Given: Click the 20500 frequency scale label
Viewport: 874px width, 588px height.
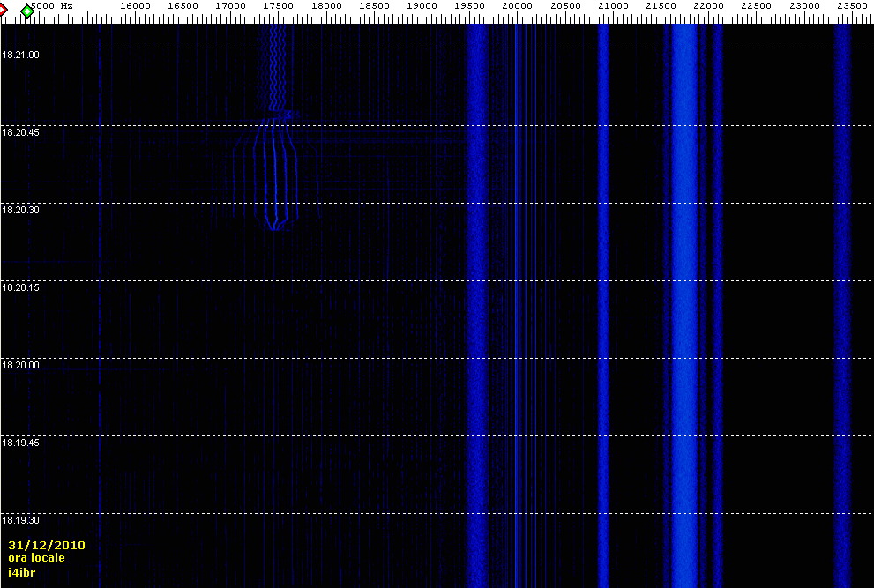Looking at the screenshot, I should 565,5.
